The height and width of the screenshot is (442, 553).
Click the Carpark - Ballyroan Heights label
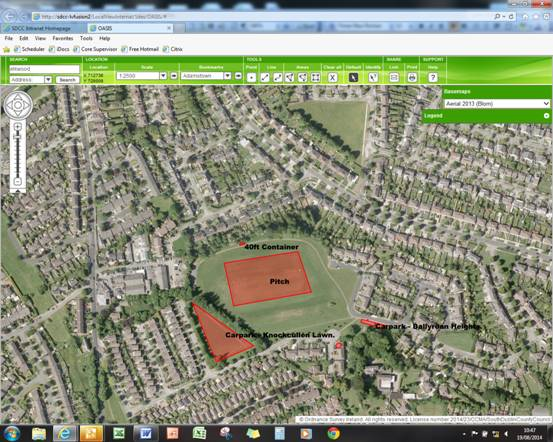(427, 326)
